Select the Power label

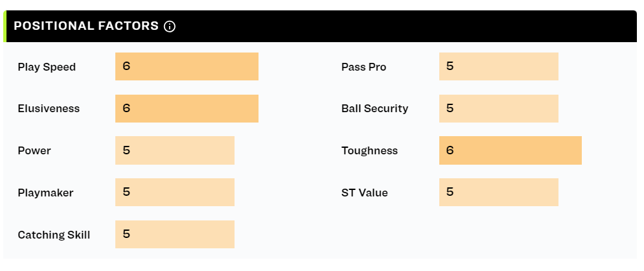coord(34,151)
